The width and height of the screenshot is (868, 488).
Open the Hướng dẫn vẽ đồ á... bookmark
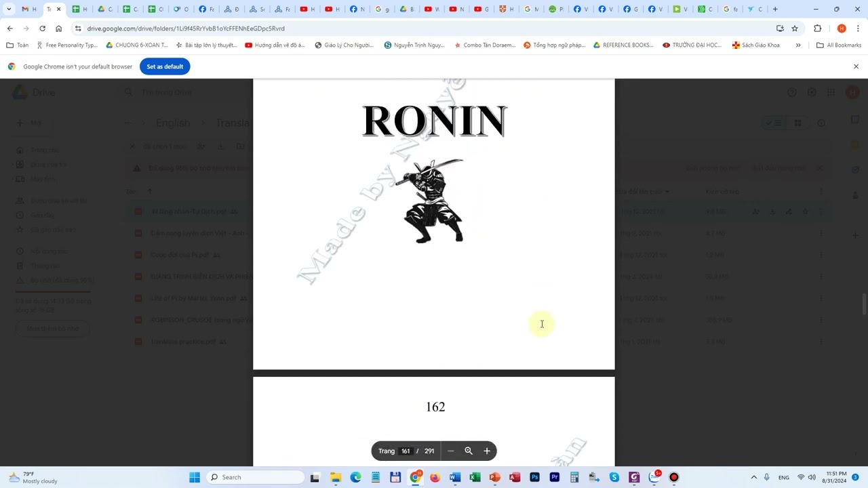click(275, 45)
